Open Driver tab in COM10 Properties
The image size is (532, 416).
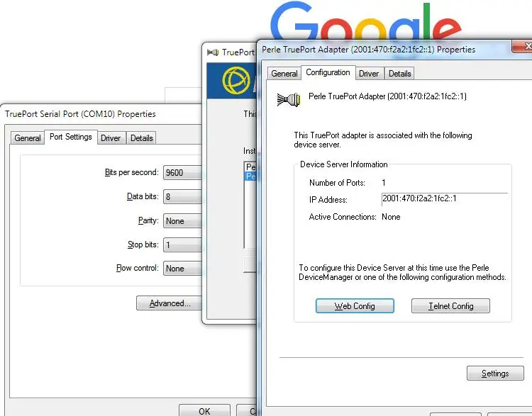pos(111,138)
